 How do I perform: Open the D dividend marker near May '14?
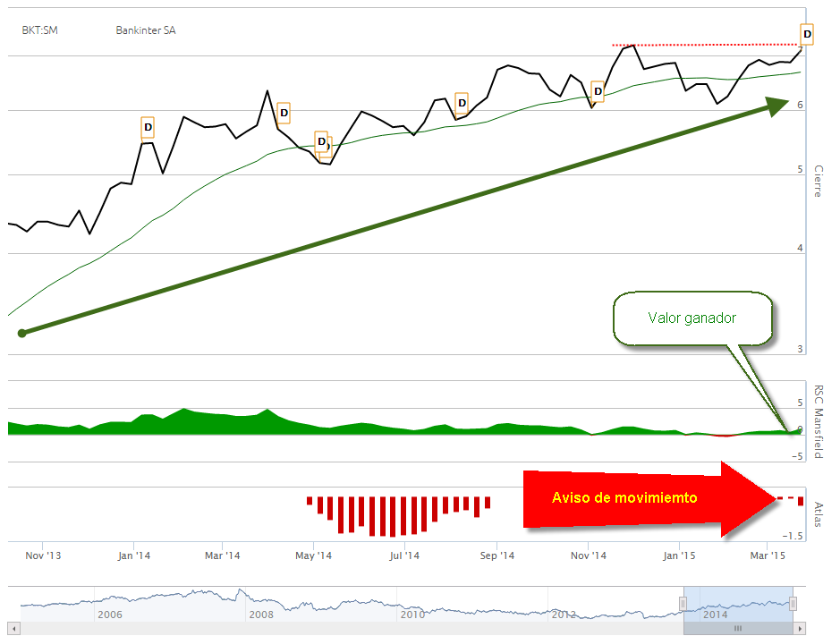321,141
